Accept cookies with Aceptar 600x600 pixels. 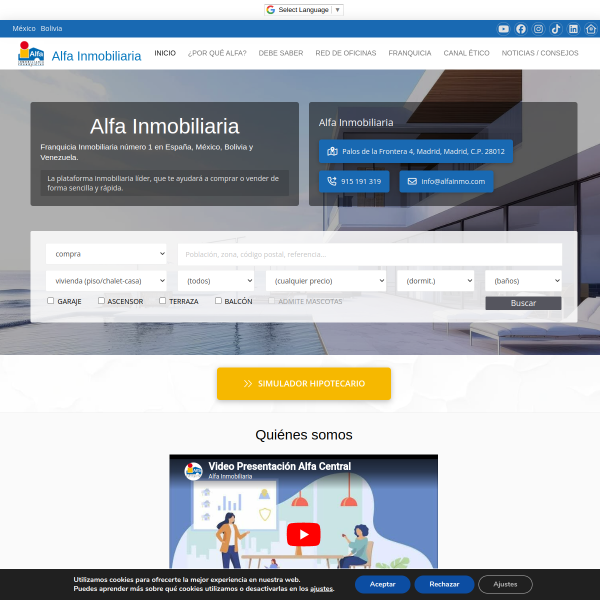pos(383,584)
